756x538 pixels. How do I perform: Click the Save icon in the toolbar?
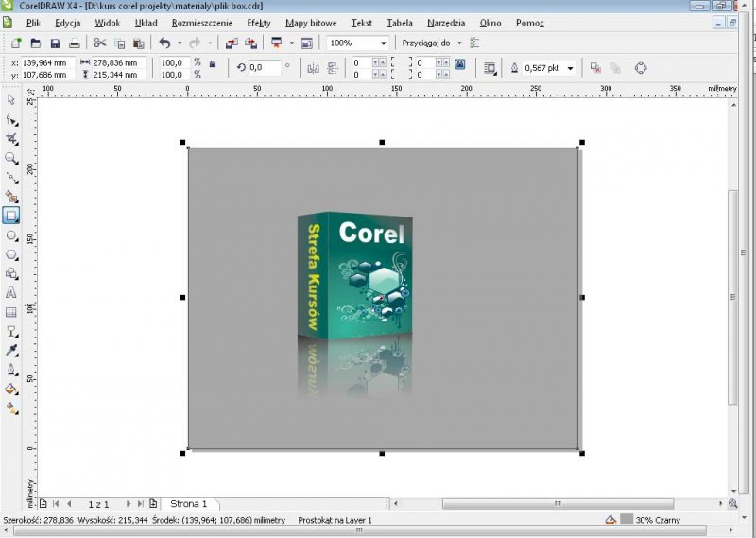[55, 43]
